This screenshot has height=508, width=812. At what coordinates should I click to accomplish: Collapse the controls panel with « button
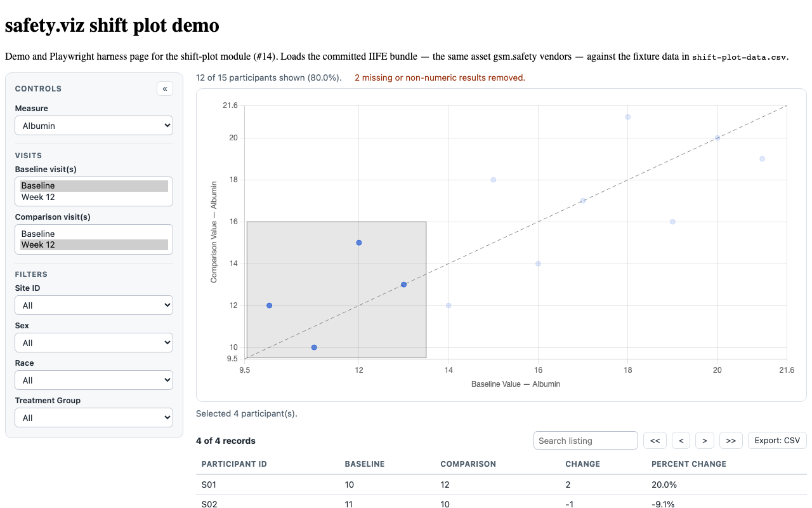(164, 89)
